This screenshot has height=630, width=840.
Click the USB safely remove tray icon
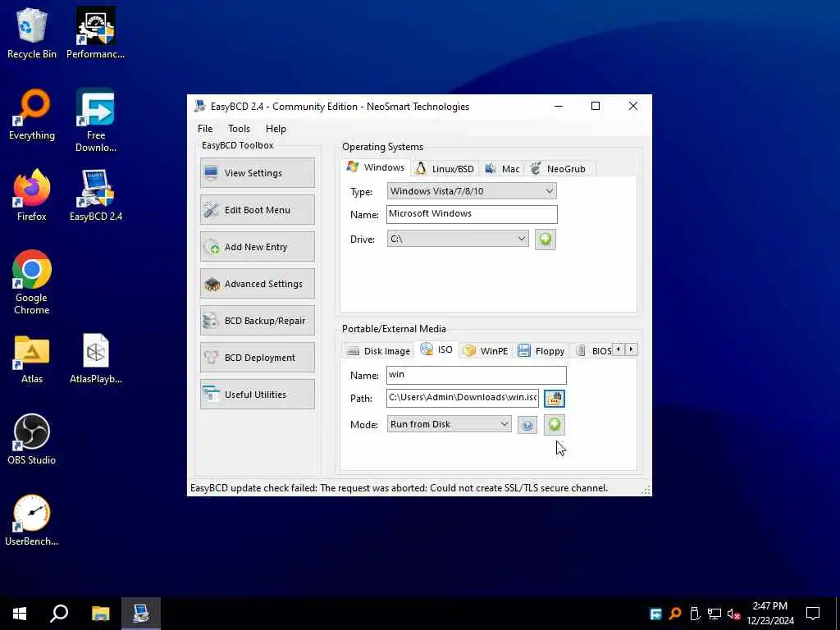coord(695,614)
